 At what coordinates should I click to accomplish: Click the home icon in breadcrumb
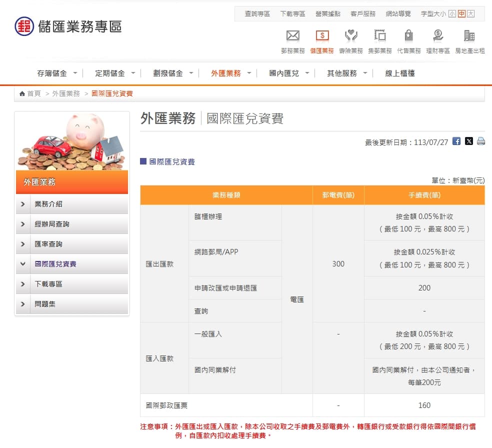coord(22,94)
